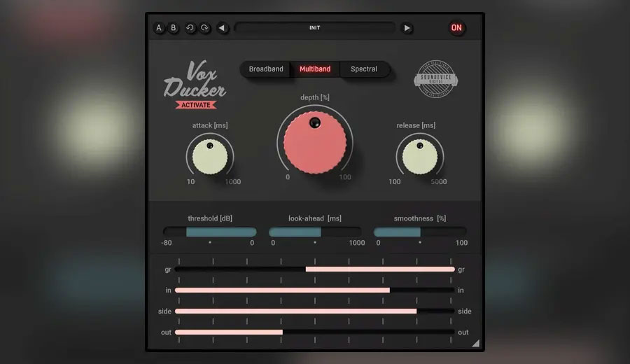Image resolution: width=630 pixels, height=364 pixels.
Task: Click the attack knob
Action: pyautogui.click(x=210, y=157)
